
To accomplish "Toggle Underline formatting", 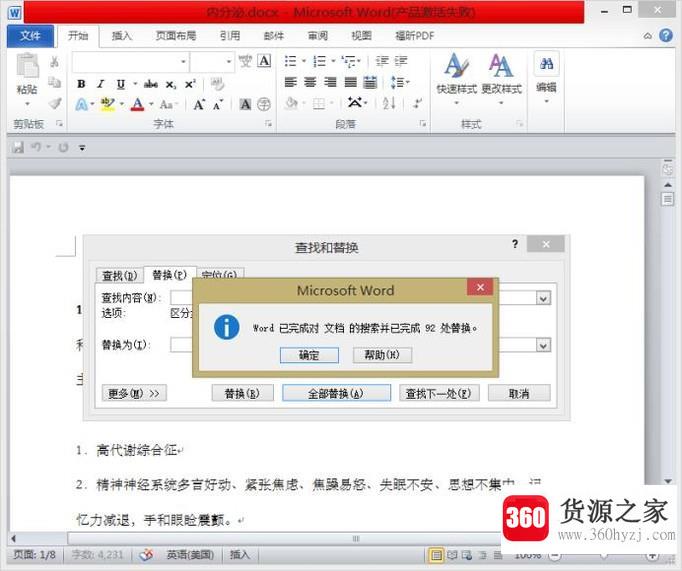I will click(x=120, y=84).
